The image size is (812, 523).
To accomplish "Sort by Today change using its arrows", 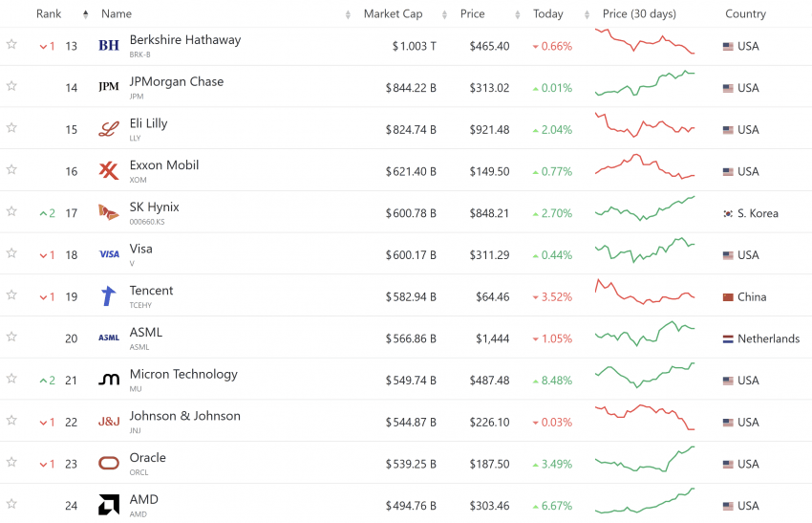I will 587,14.
